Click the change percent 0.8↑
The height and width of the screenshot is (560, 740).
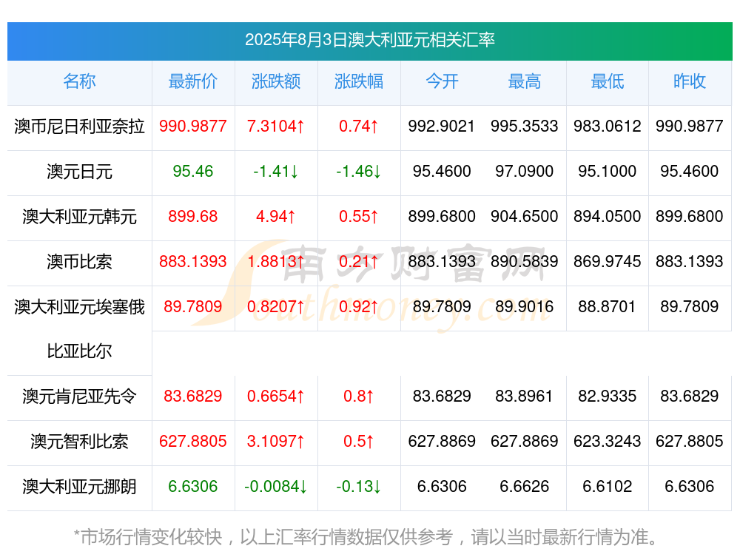point(359,397)
